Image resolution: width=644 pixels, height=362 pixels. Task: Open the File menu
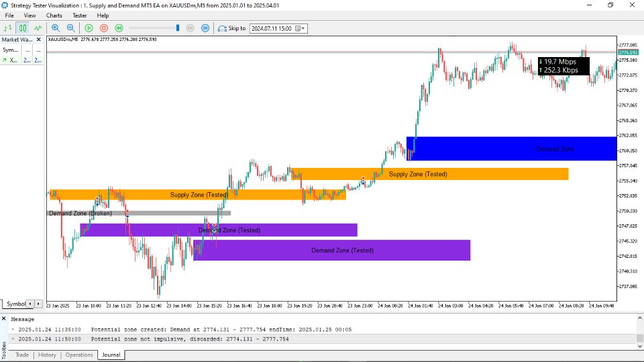tap(9, 15)
